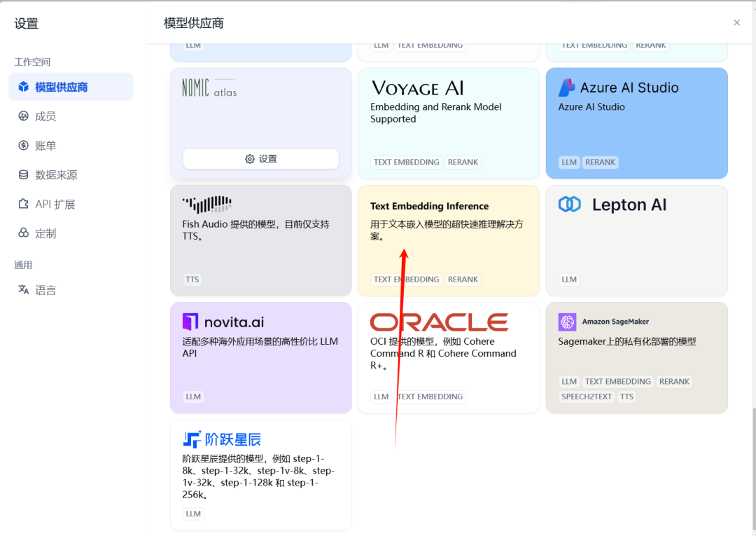The height and width of the screenshot is (536, 756).
Task: Select the Voyage AI provider card
Action: coord(448,123)
